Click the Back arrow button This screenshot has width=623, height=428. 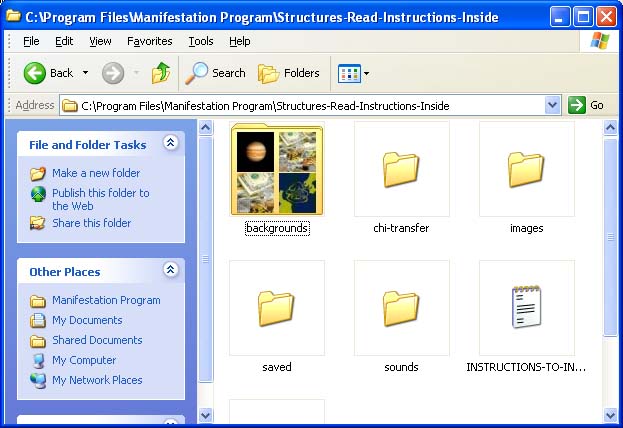49,73
